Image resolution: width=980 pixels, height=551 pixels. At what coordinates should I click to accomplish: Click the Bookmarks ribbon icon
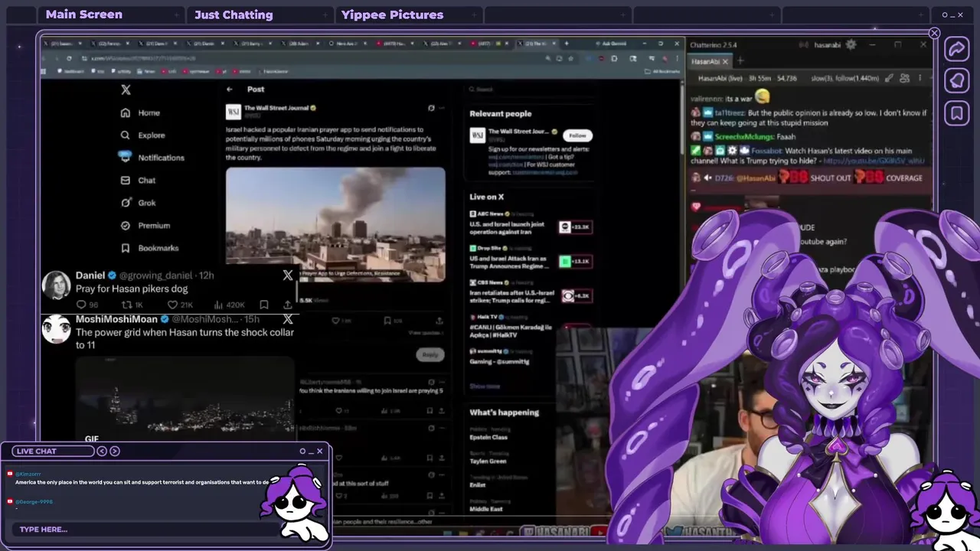(126, 248)
